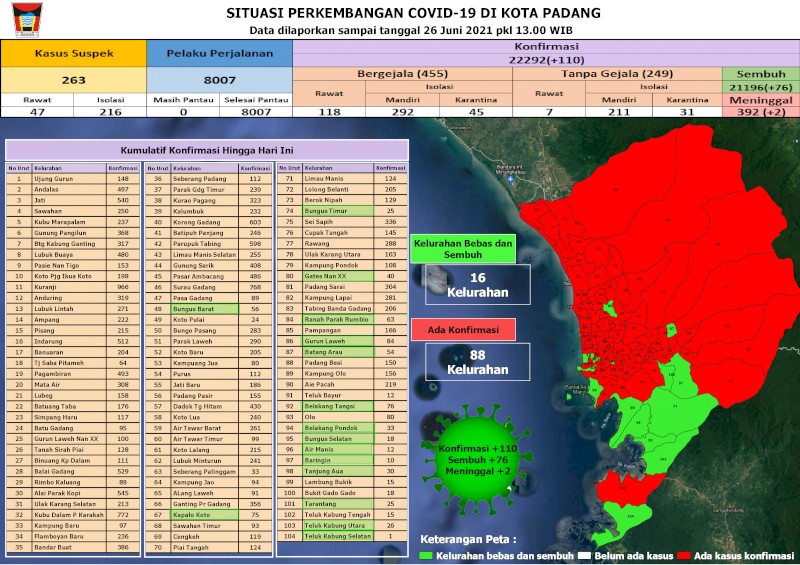
Task: Click the 'Pagambiran' kelurahan row
Action: click(73, 374)
